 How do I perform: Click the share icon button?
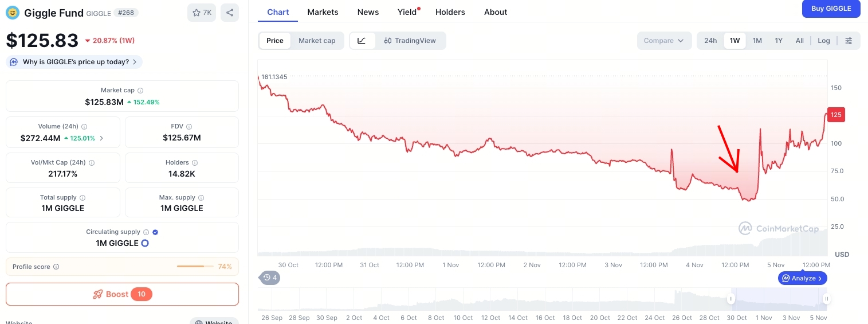point(230,13)
